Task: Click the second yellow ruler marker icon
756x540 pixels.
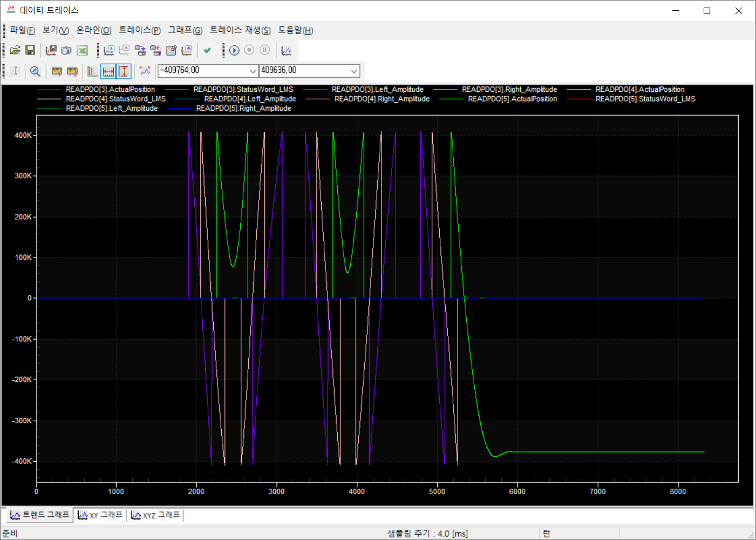Action: (x=72, y=71)
